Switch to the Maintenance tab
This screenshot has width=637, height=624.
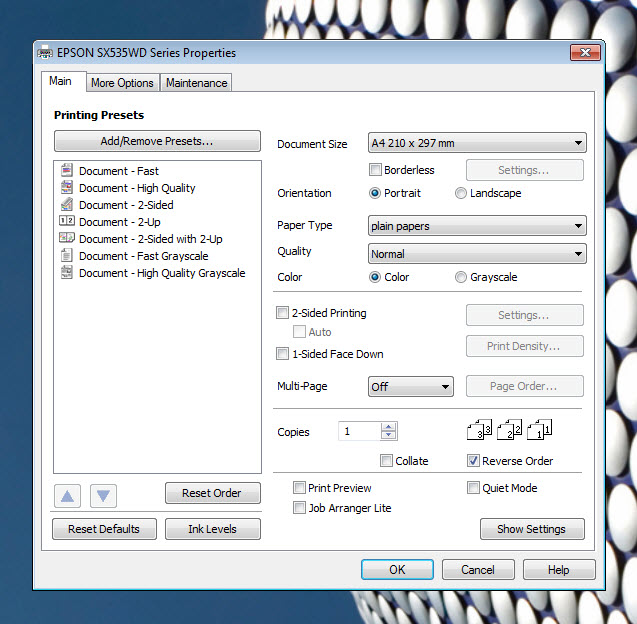click(x=197, y=83)
